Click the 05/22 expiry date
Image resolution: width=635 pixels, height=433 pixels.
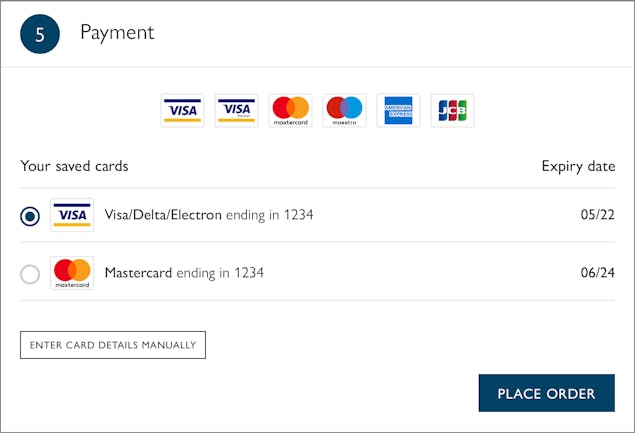(597, 214)
